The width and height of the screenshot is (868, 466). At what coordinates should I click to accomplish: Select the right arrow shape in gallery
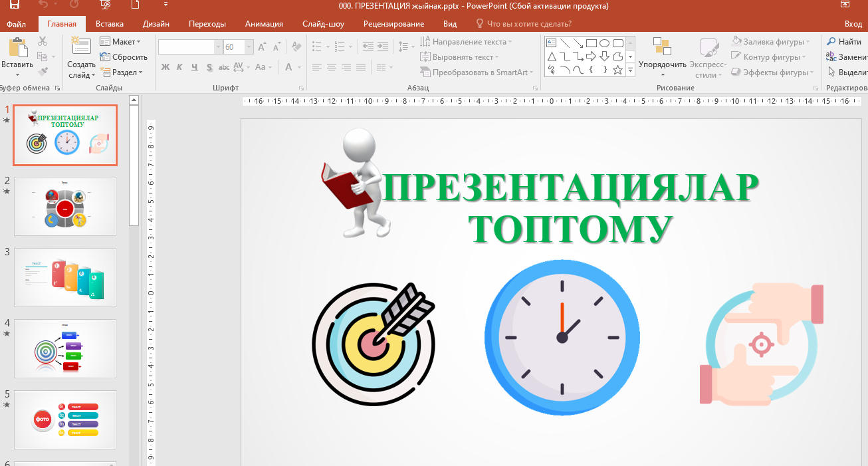pos(591,56)
